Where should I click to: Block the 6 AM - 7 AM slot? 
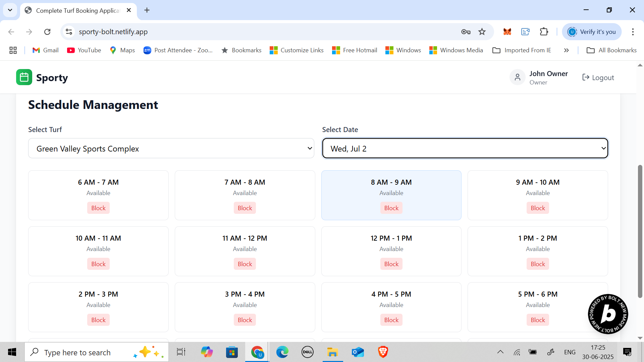(98, 208)
